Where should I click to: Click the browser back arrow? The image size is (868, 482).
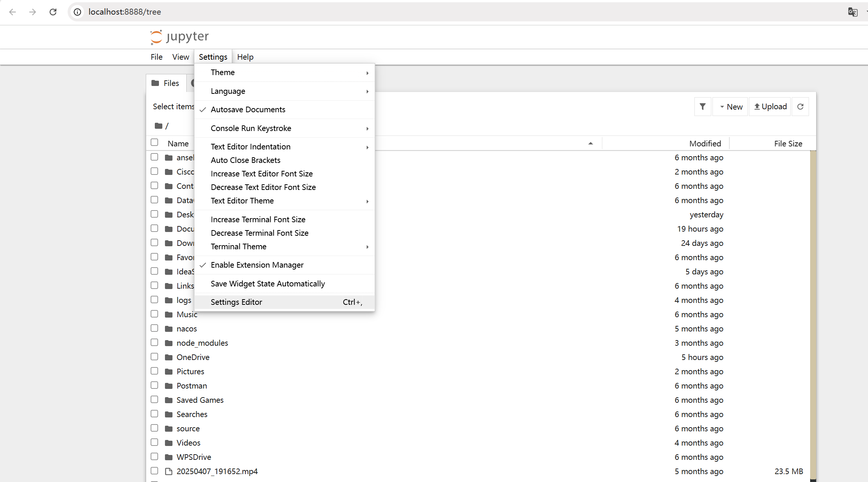pyautogui.click(x=12, y=12)
